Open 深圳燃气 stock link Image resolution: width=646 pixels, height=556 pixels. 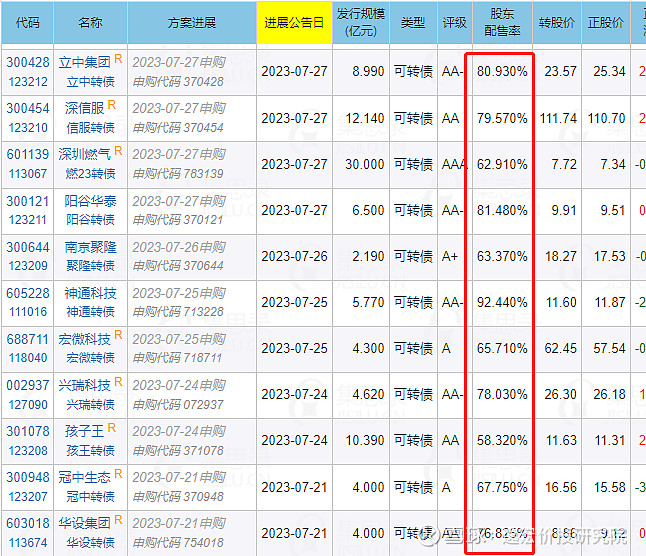click(x=84, y=154)
